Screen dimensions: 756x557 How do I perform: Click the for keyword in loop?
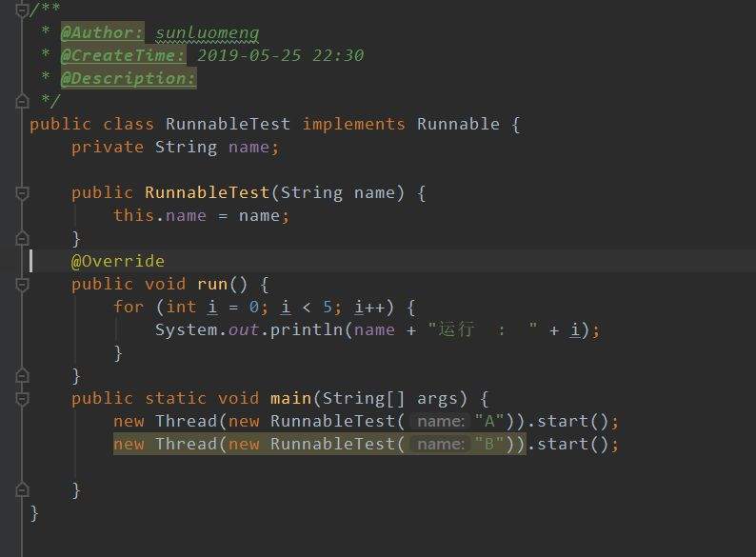click(129, 307)
